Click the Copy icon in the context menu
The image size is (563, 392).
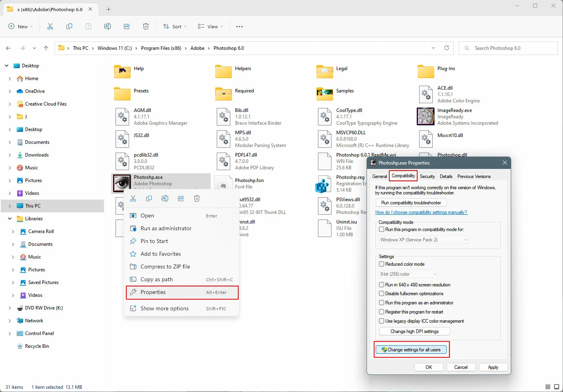pyautogui.click(x=149, y=198)
